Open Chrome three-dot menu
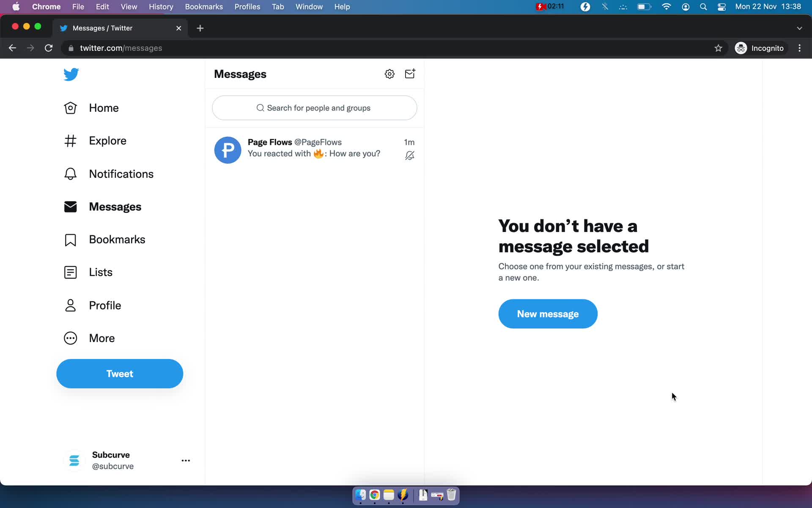The width and height of the screenshot is (812, 508). (x=799, y=48)
